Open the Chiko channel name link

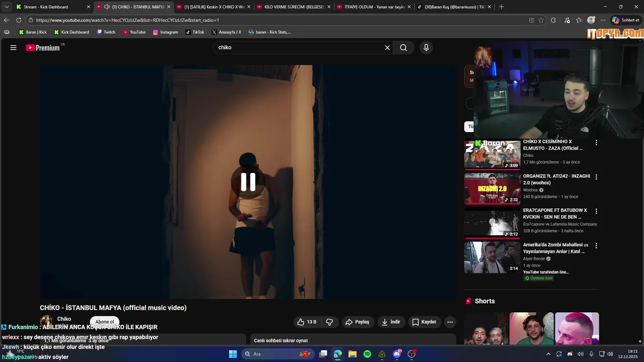click(64, 319)
